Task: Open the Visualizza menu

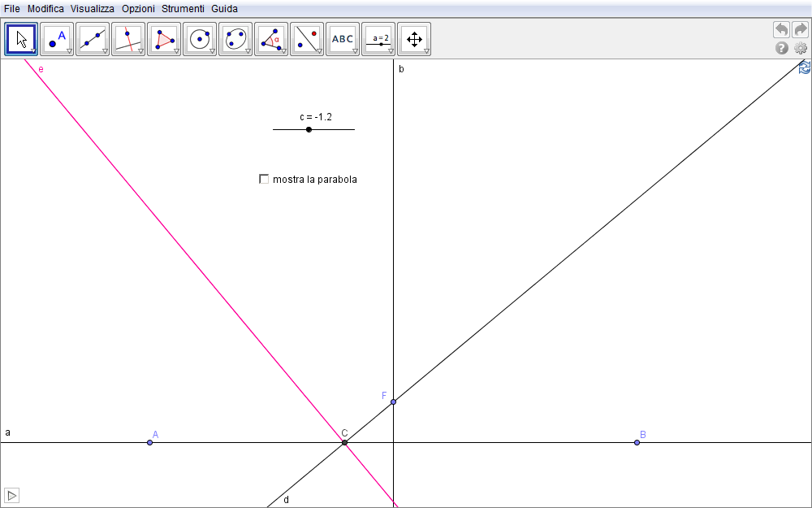Action: 93,9
